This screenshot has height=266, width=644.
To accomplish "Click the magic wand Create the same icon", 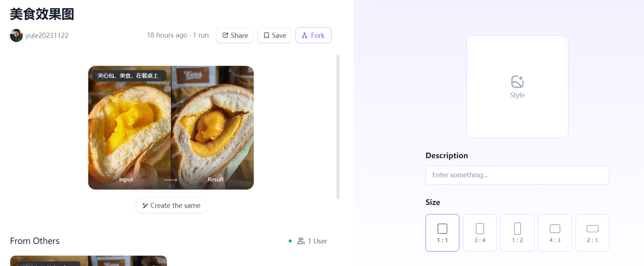I will tap(145, 206).
